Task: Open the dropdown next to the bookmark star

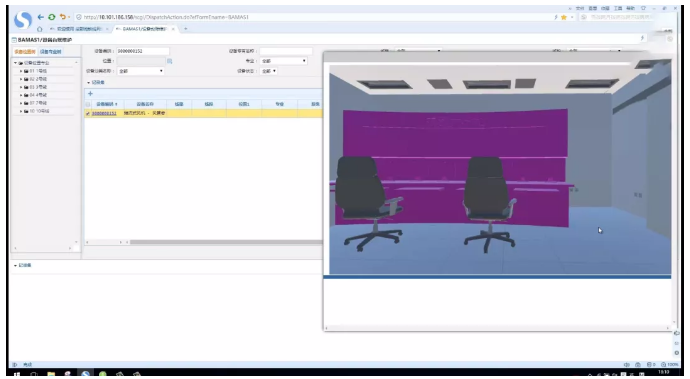Action: [x=572, y=17]
